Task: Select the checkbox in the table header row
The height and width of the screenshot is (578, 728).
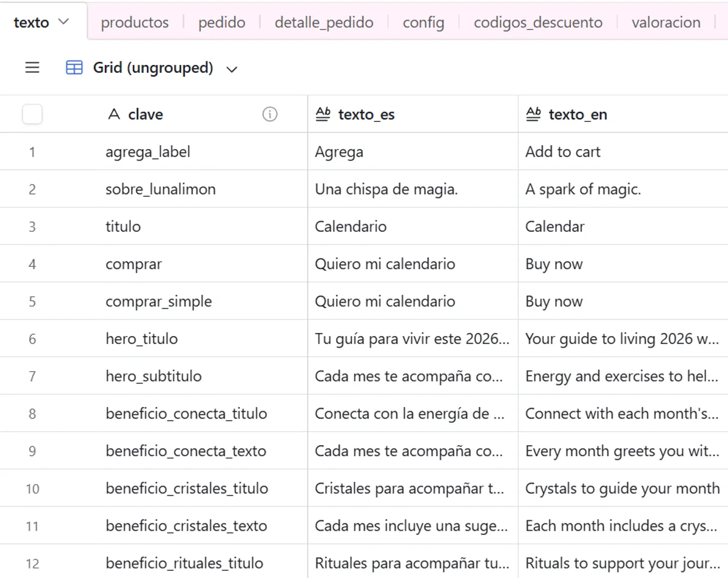Action: click(32, 113)
